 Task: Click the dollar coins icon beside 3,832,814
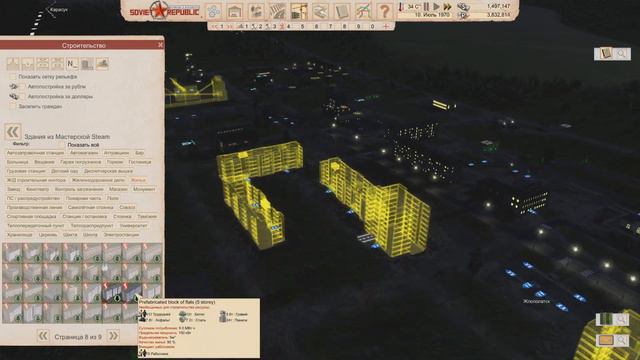tap(463, 15)
